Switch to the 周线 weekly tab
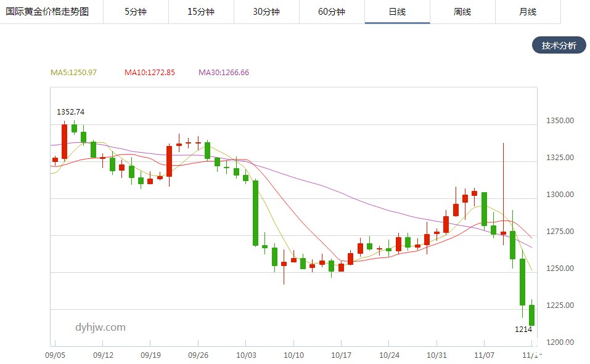 pyautogui.click(x=462, y=12)
